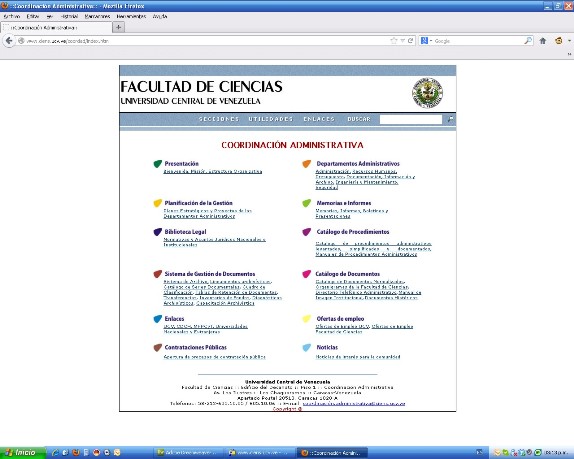Screen dimensions: 574x459
Task: Click the site search text field
Action: 411,119
